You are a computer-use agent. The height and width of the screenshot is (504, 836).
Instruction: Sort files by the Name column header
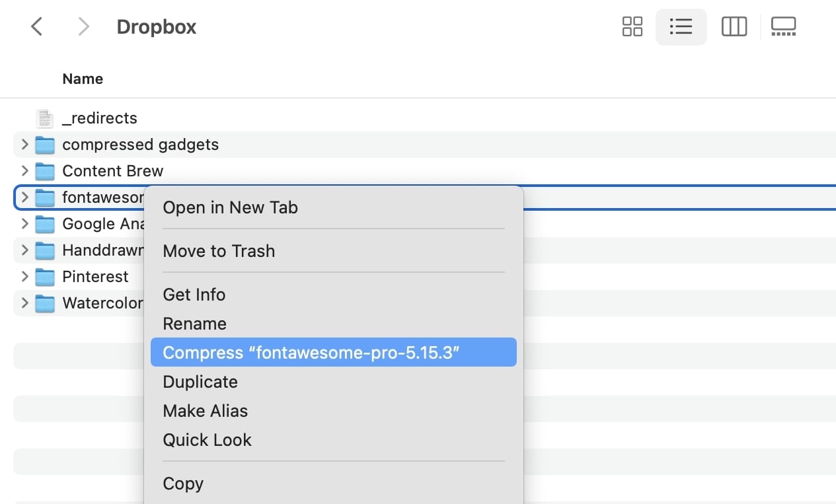pos(82,79)
